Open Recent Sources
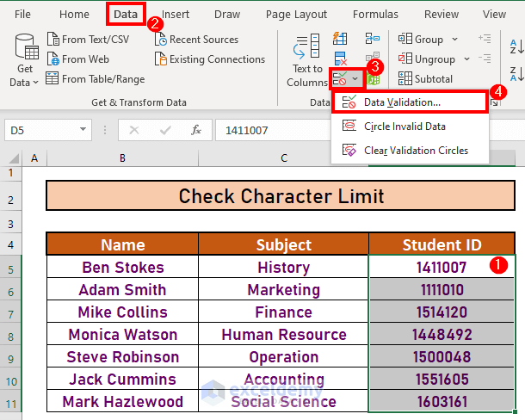 [x=197, y=40]
